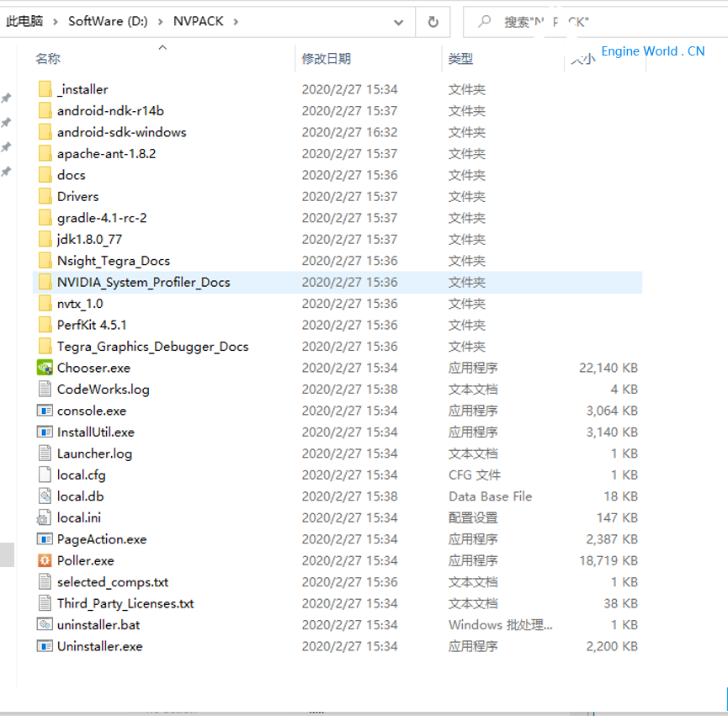Image resolution: width=728 pixels, height=716 pixels.
Task: Expand the chevron after SoftWare (D:)
Action: [161, 22]
